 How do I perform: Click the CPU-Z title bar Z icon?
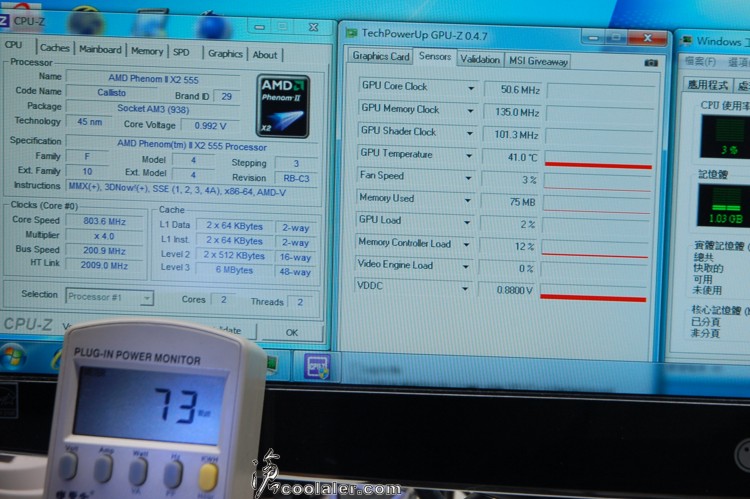point(3,21)
